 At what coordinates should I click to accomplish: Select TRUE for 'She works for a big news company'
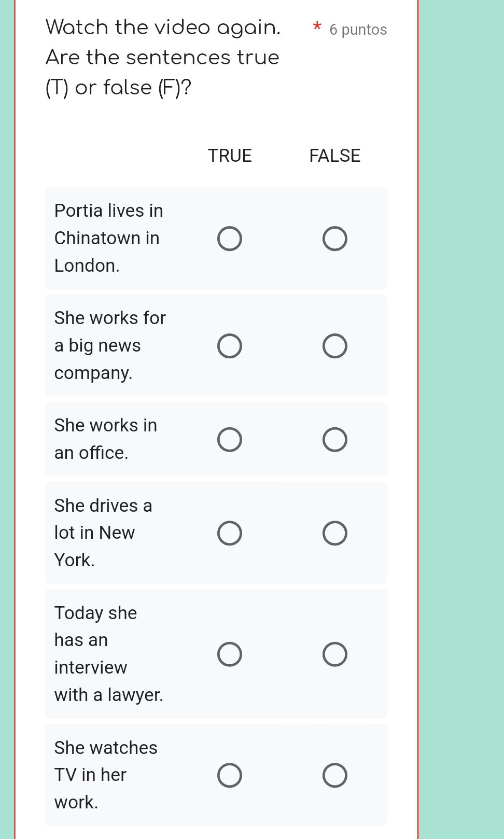click(x=229, y=346)
